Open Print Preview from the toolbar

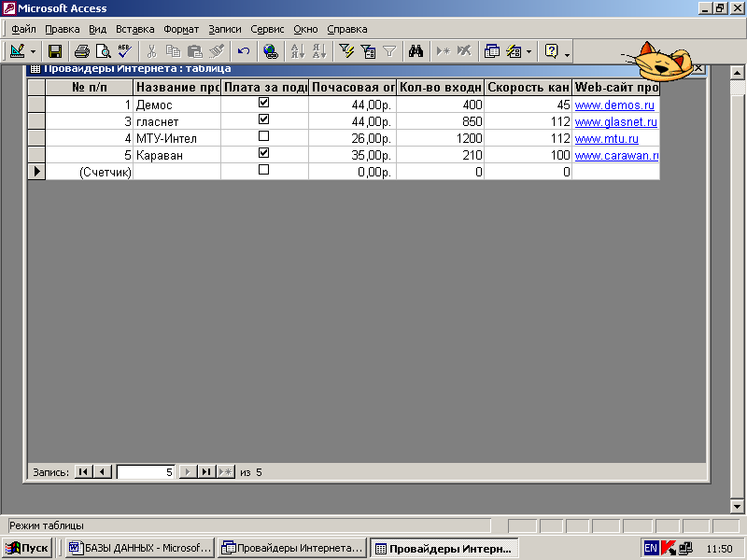(103, 51)
